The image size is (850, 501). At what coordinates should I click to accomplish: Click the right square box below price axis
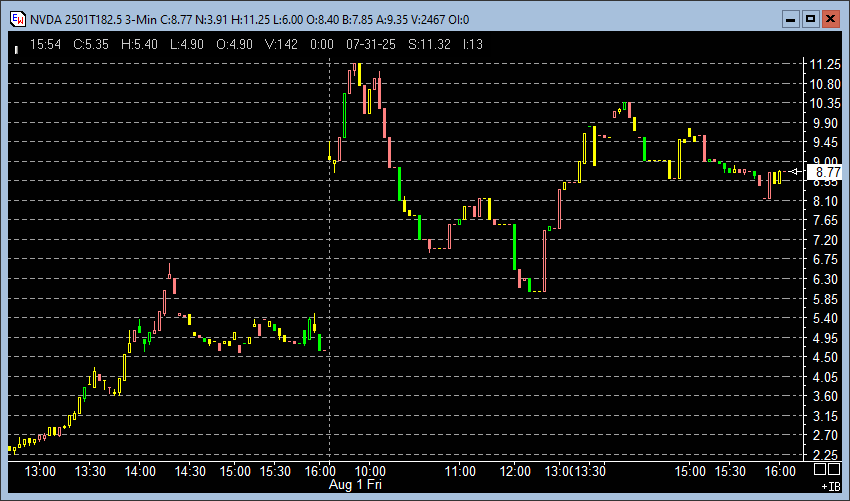click(835, 469)
